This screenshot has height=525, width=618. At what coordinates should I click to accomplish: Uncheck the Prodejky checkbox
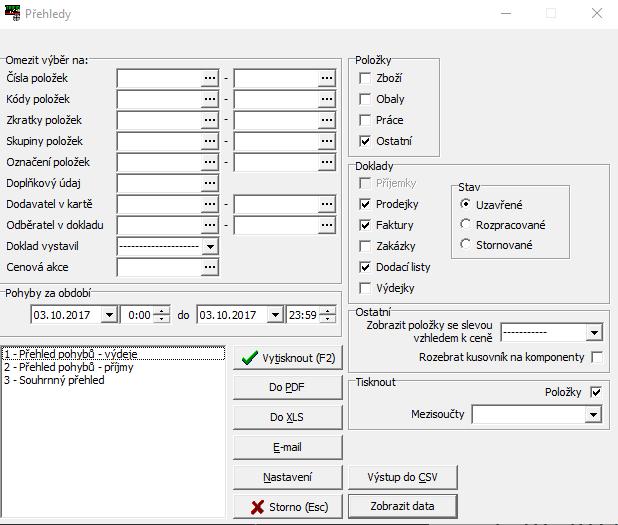tap(365, 204)
